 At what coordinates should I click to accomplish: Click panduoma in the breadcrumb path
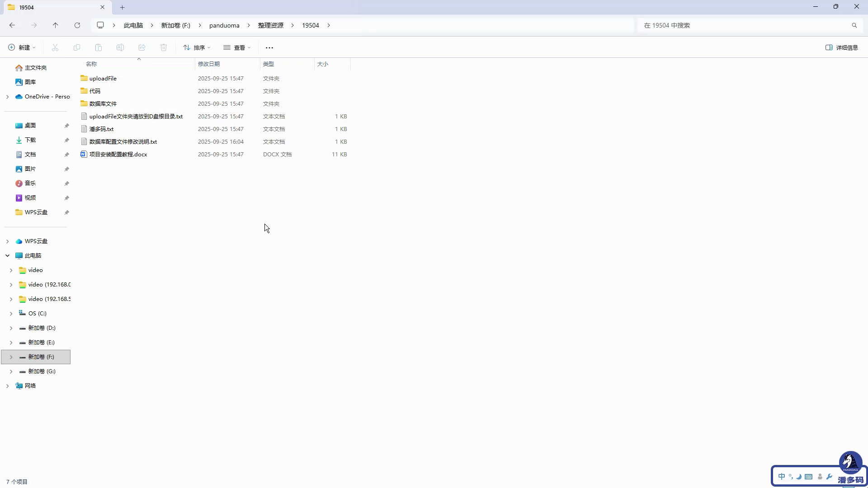(224, 25)
